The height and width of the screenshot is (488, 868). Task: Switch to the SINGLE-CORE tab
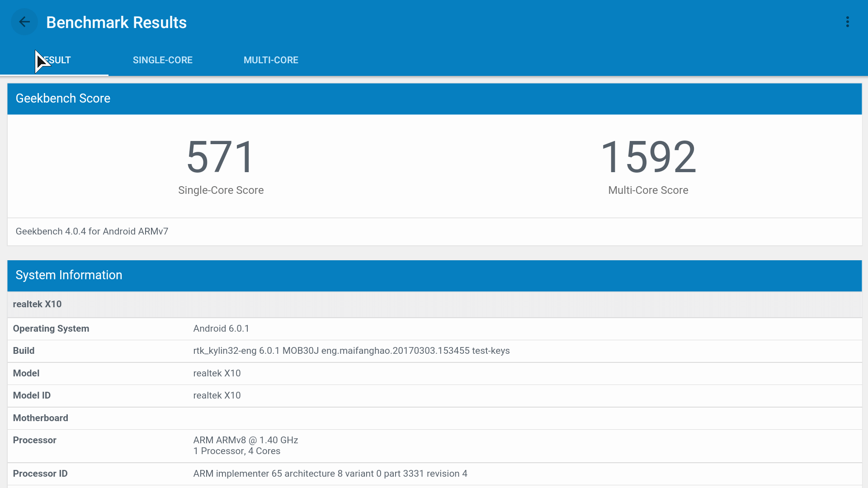[163, 60]
